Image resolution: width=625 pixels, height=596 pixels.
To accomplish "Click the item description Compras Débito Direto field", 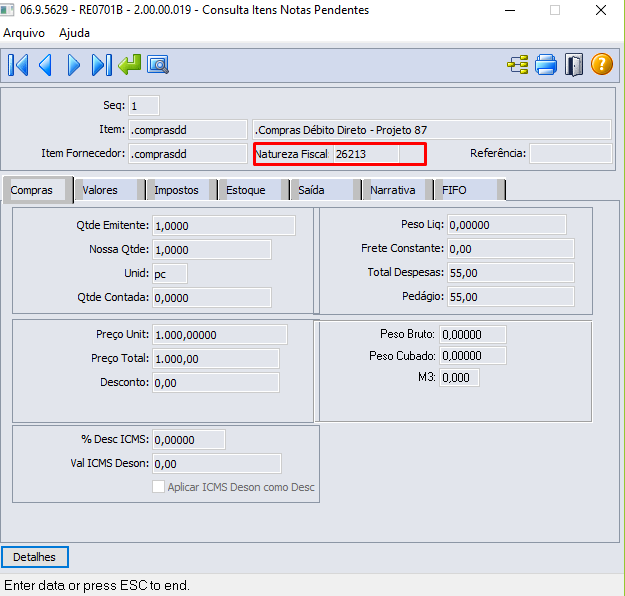I will point(432,130).
